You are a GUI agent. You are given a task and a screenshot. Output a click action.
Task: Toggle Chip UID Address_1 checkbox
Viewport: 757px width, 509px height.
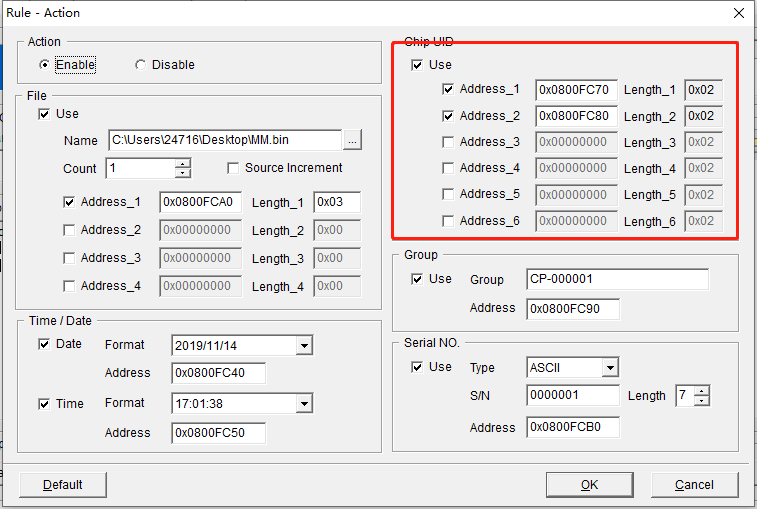448,89
